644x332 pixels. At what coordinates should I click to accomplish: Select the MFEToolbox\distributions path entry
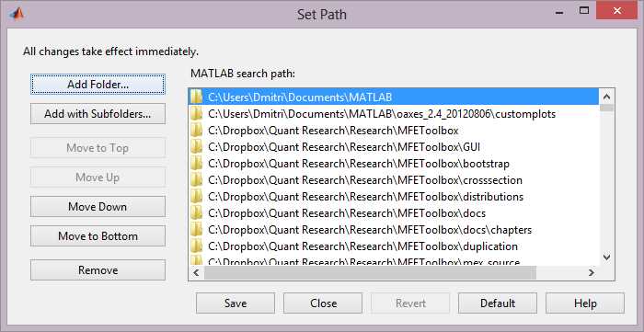(x=394, y=197)
